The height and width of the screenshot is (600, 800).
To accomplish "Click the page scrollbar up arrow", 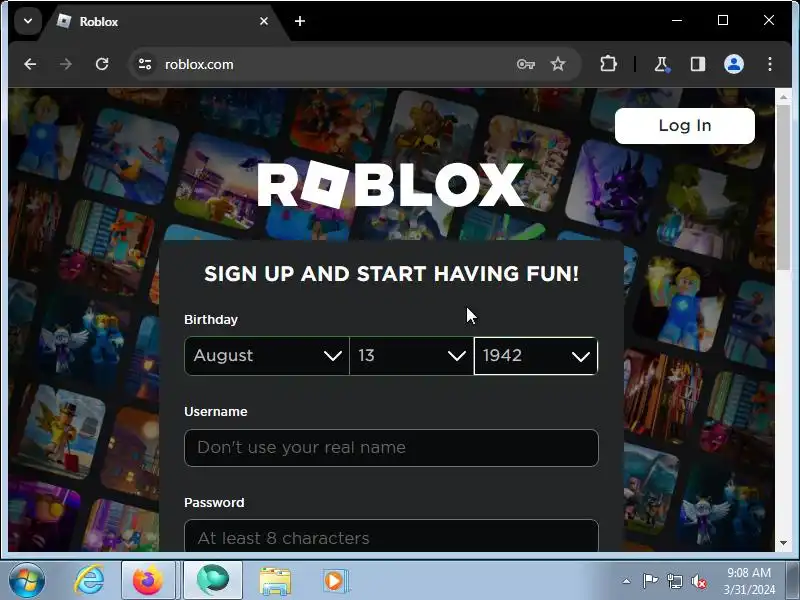I will point(784,96).
